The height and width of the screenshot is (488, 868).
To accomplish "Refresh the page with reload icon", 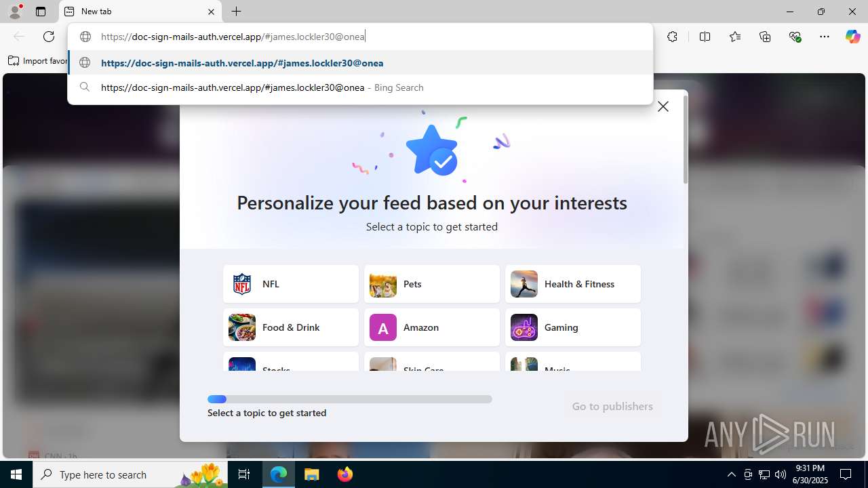I will pos(49,37).
